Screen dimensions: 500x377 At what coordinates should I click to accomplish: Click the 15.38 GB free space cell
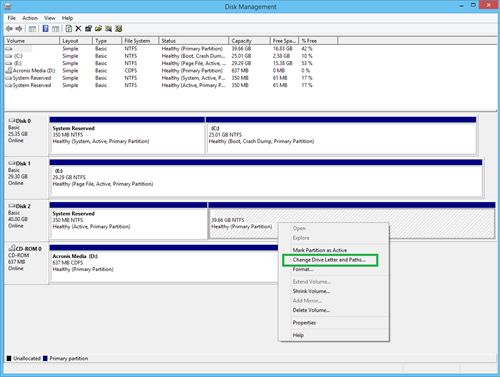click(x=283, y=63)
